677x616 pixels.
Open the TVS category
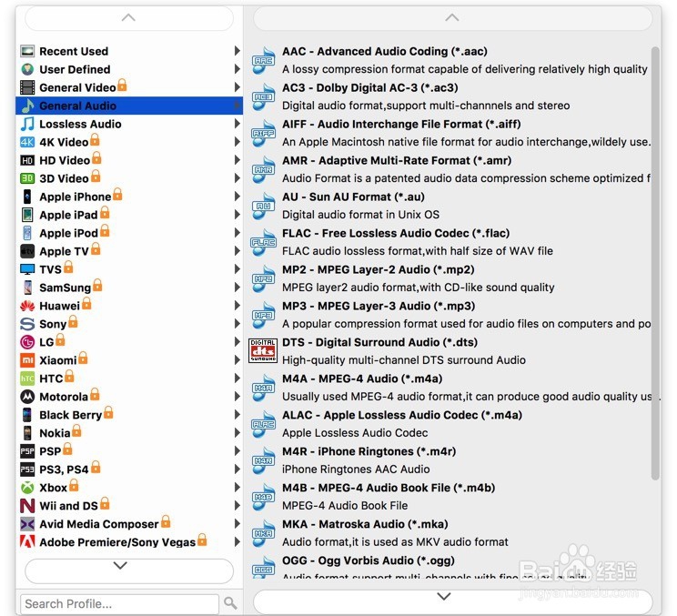click(x=129, y=269)
